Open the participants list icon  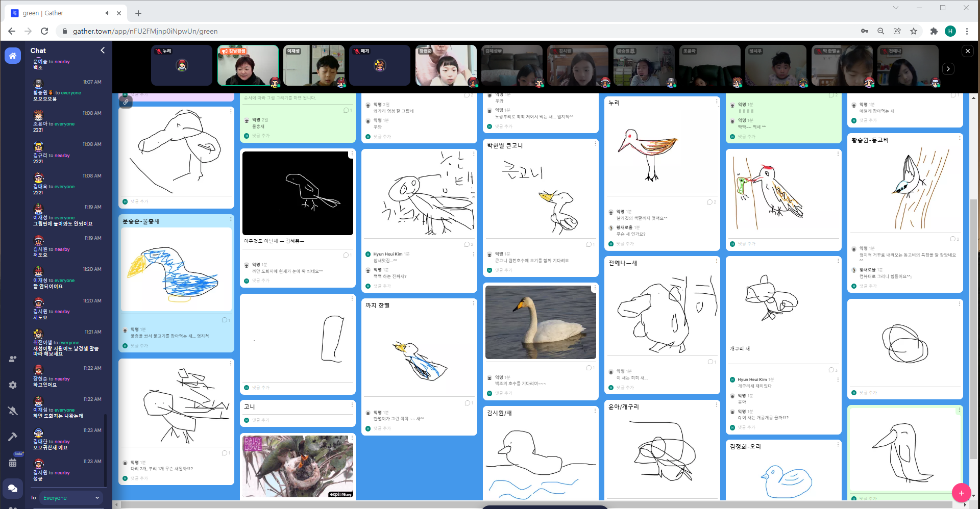(x=13, y=359)
